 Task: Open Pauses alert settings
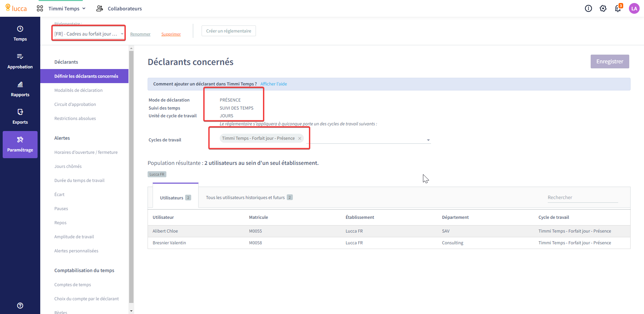click(61, 208)
